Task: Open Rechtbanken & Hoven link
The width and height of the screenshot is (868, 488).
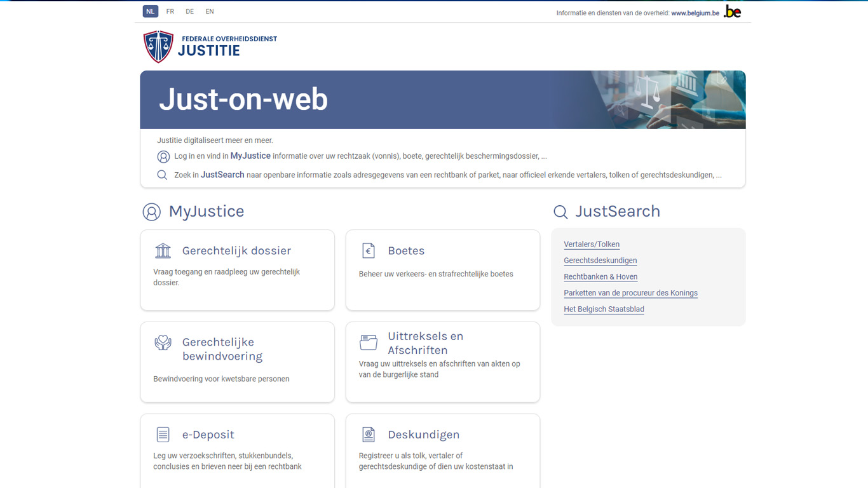Action: (600, 277)
